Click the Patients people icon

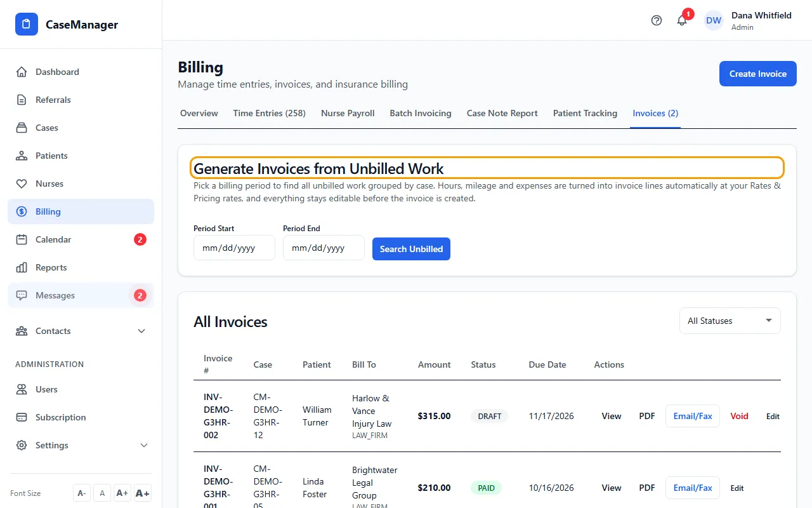(22, 156)
